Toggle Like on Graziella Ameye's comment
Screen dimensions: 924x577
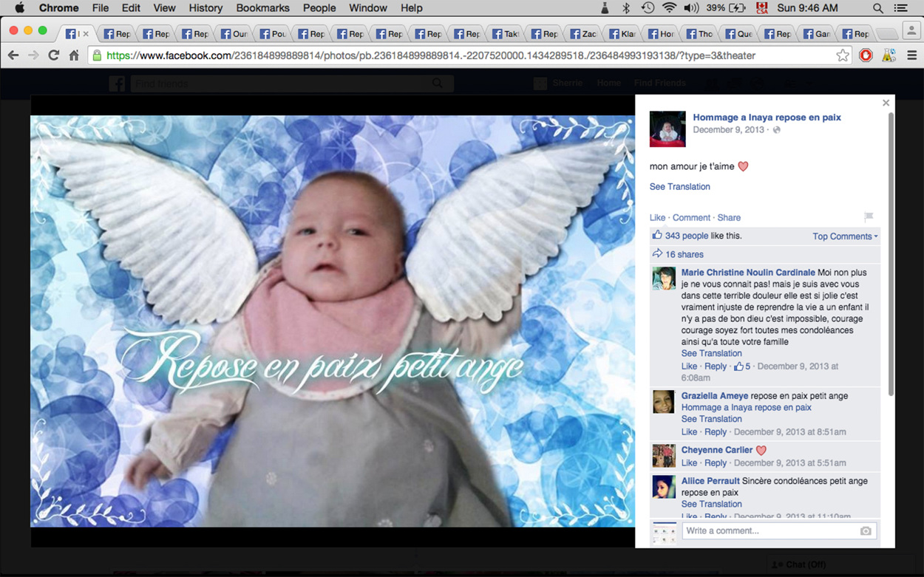[x=689, y=431]
